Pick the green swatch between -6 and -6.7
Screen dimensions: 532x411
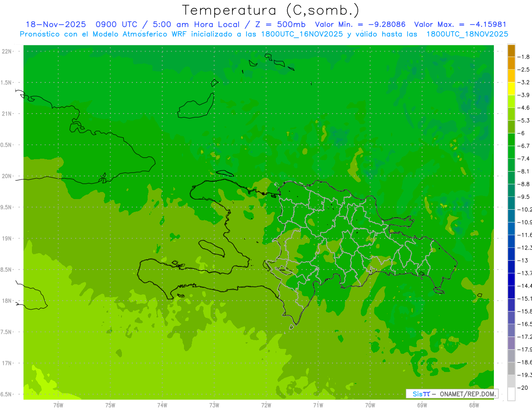click(x=511, y=139)
